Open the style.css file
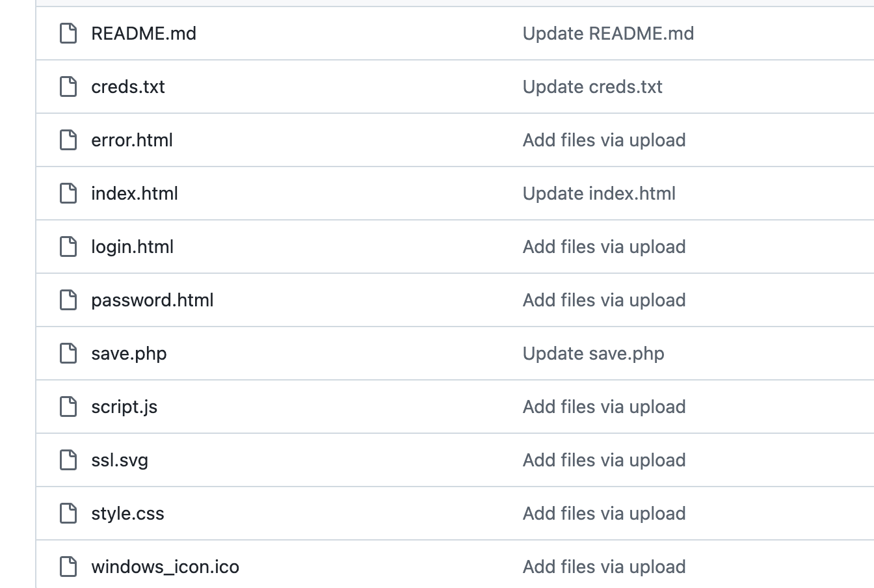The height and width of the screenshot is (588, 874). click(127, 513)
